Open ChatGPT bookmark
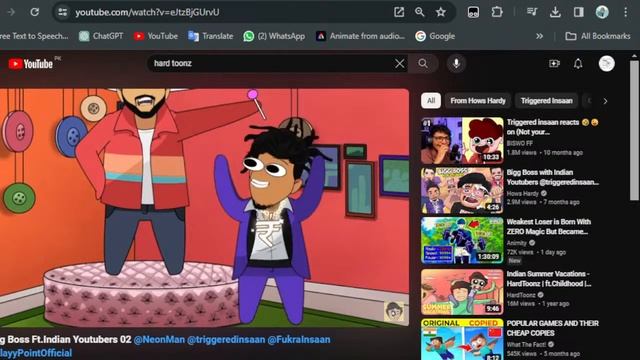The height and width of the screenshot is (360, 640). (x=101, y=36)
